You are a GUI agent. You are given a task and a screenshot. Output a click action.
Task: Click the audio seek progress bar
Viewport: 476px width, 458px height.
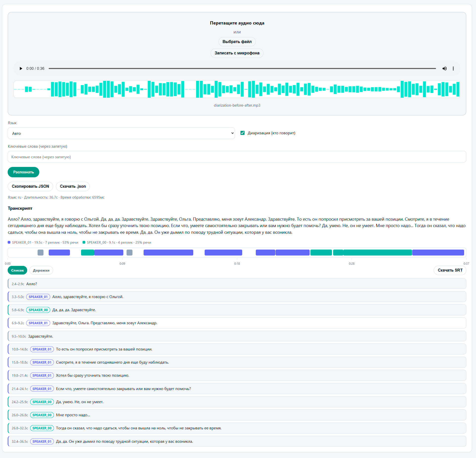pyautogui.click(x=242, y=69)
